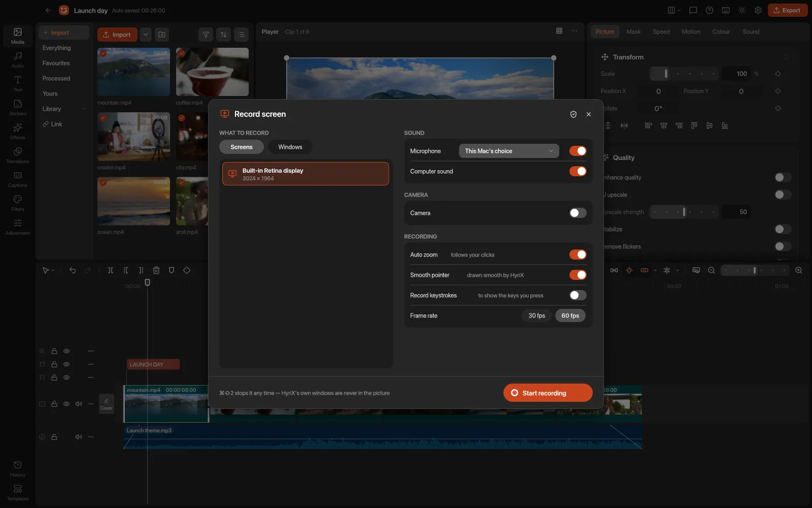812x508 pixels.
Task: Open more options for mountain.mp4 track
Action: [91, 404]
